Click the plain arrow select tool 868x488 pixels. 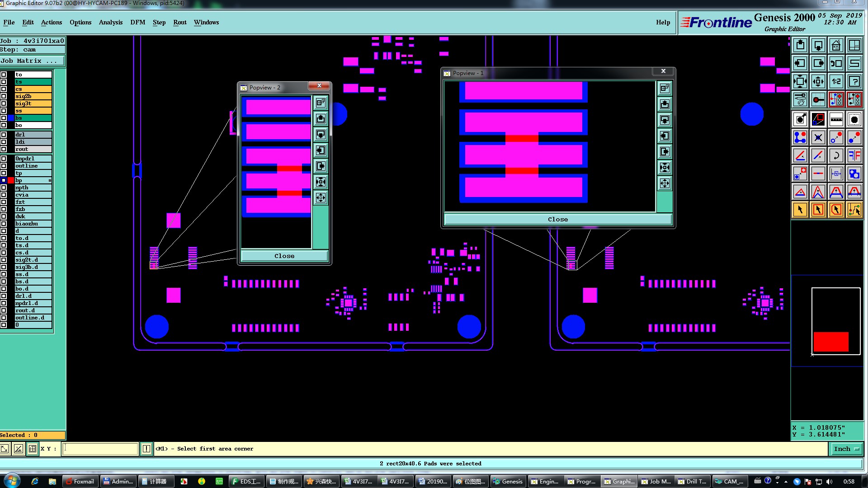coord(800,210)
